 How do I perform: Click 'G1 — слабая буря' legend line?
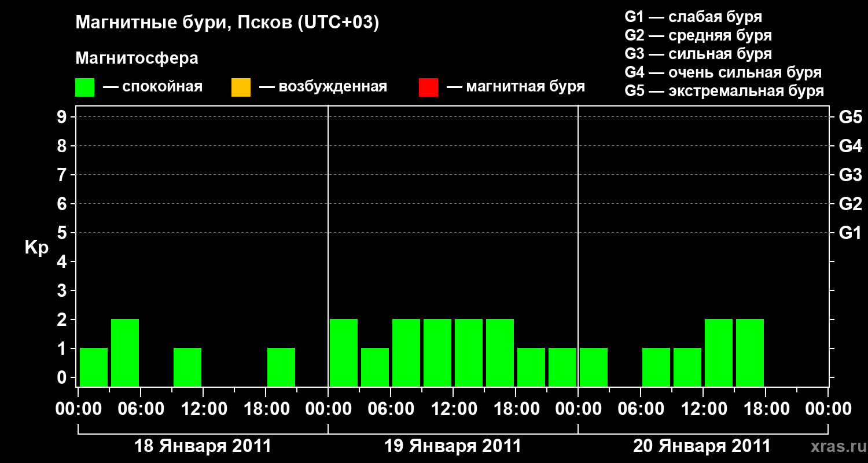point(693,17)
